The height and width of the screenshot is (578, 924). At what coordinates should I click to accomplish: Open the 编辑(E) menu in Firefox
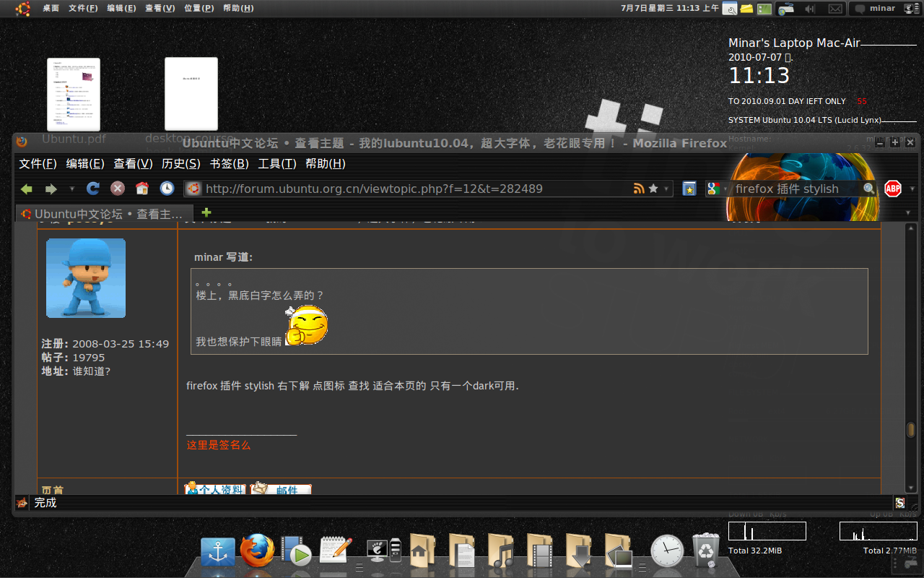pos(85,164)
